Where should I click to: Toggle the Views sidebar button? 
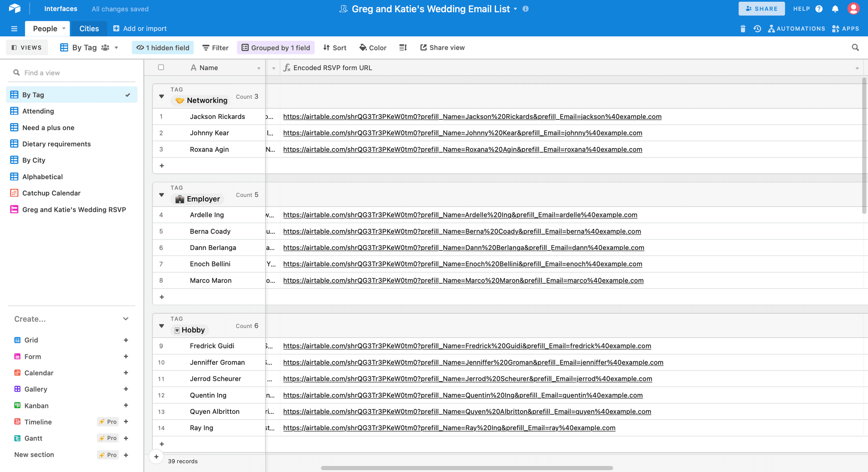coord(27,48)
